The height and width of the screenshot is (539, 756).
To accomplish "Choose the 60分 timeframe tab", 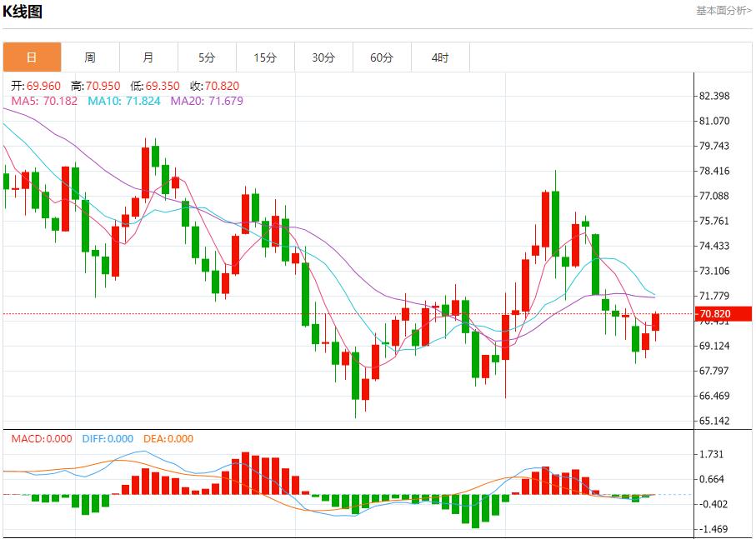I will click(x=382, y=57).
